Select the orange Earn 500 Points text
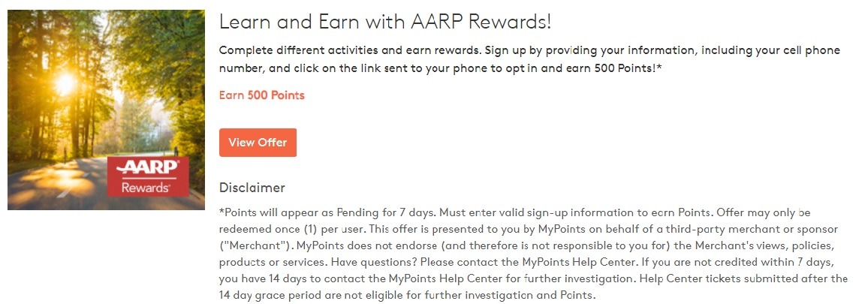 pyautogui.click(x=262, y=95)
